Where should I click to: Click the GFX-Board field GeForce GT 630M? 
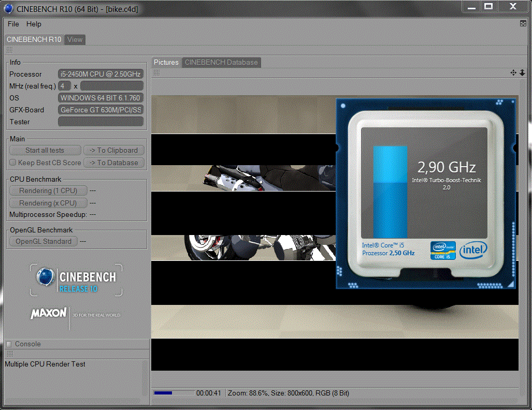(x=101, y=110)
